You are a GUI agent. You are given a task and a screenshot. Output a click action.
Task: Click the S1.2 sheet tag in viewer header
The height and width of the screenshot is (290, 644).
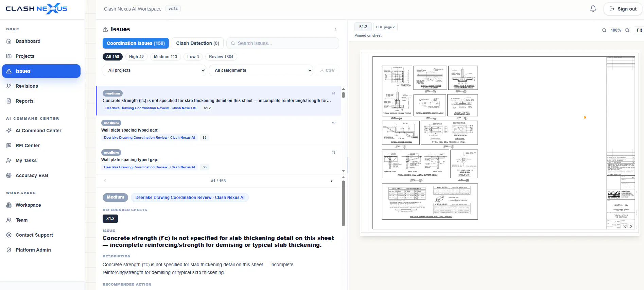coord(363,27)
